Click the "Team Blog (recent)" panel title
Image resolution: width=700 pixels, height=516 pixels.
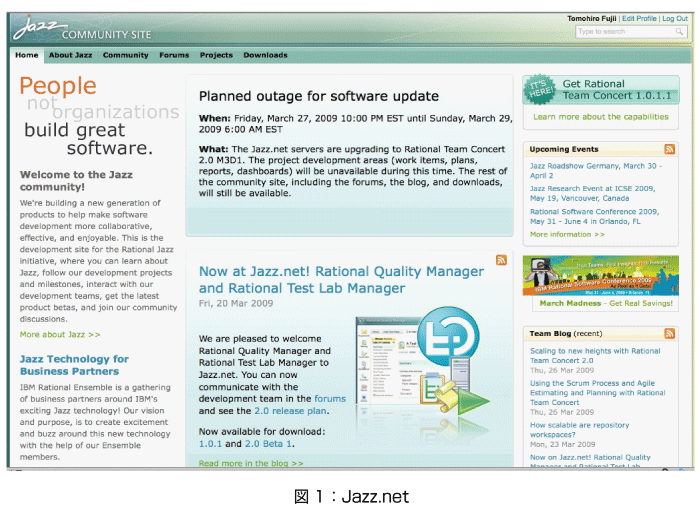coord(566,333)
